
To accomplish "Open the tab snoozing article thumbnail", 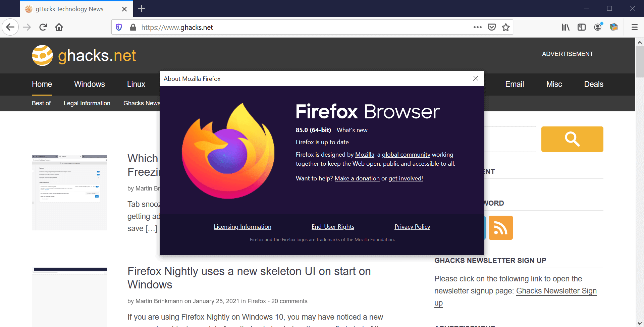I will (69, 193).
